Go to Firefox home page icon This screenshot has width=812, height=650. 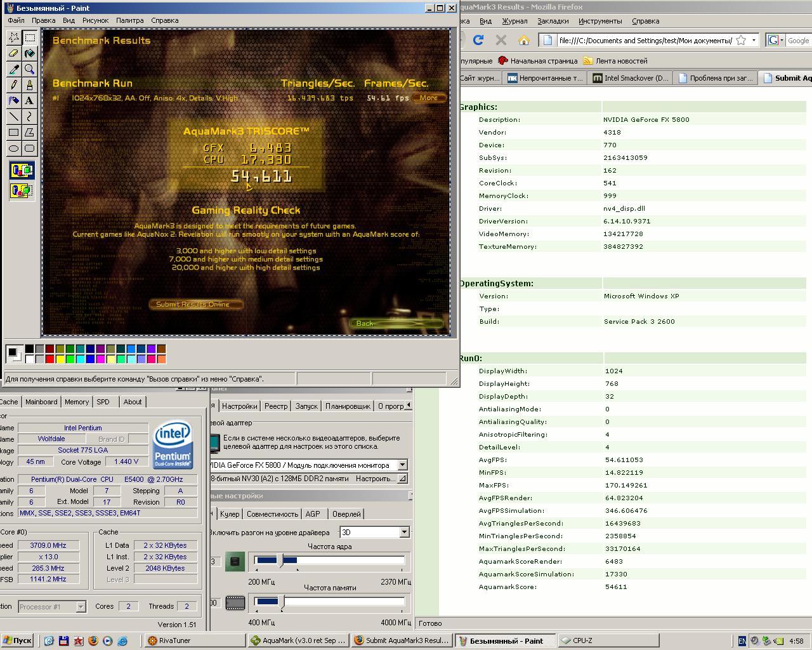(523, 40)
